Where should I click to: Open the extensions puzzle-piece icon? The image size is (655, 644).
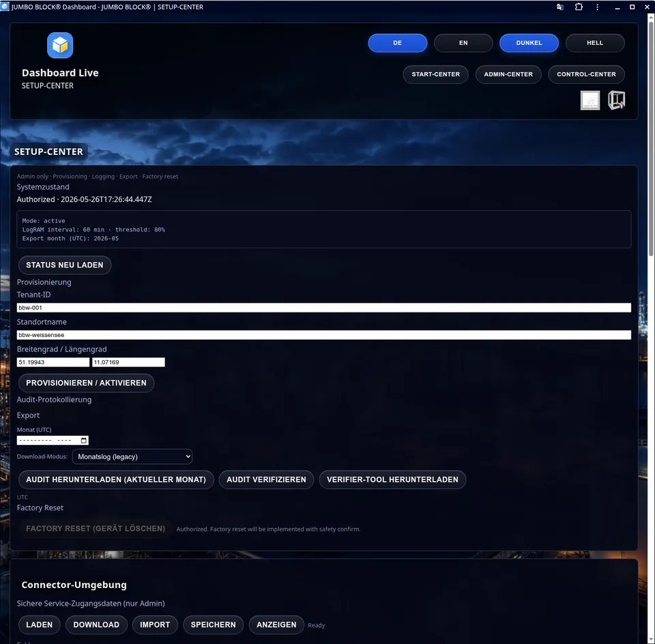579,7
